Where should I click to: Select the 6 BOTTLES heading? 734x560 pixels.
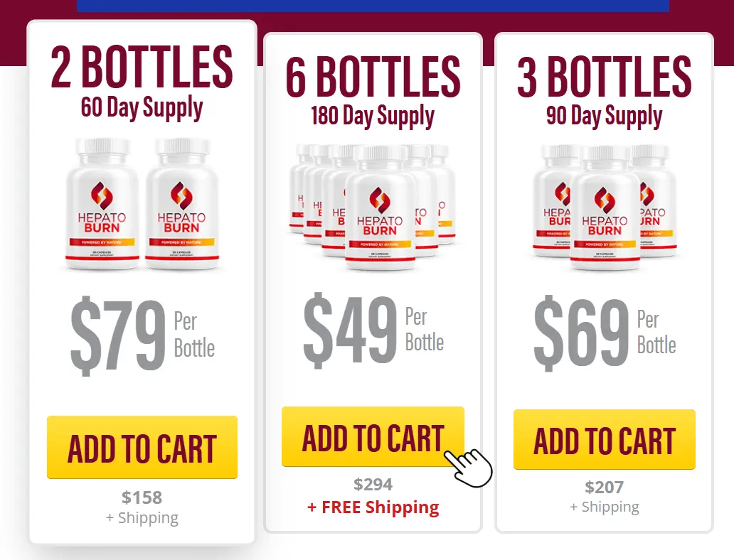click(x=373, y=76)
